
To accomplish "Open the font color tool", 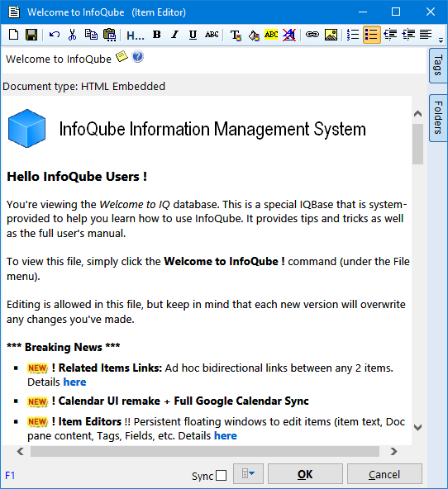I will (236, 36).
